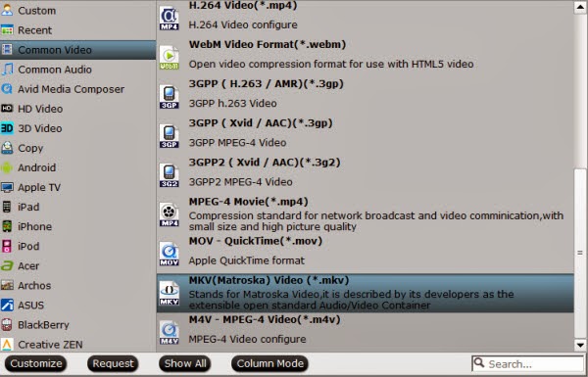Select the iPad category label
The height and width of the screenshot is (377, 588).
point(28,207)
